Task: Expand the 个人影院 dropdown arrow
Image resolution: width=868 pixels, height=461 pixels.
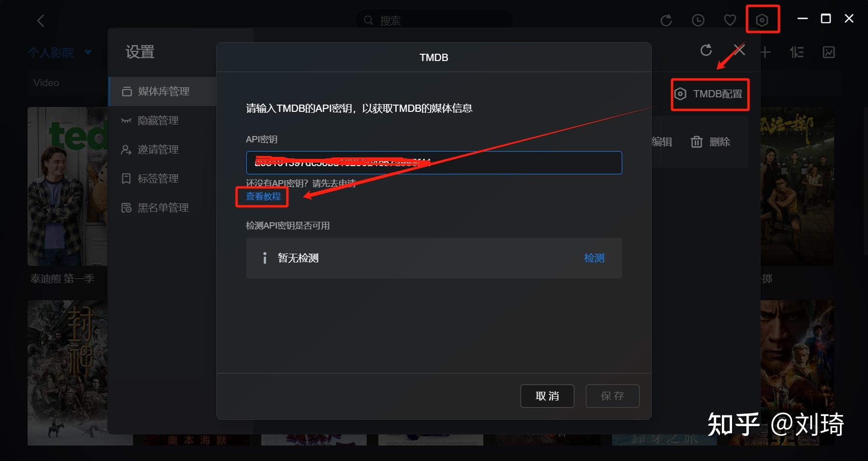Action: click(88, 52)
